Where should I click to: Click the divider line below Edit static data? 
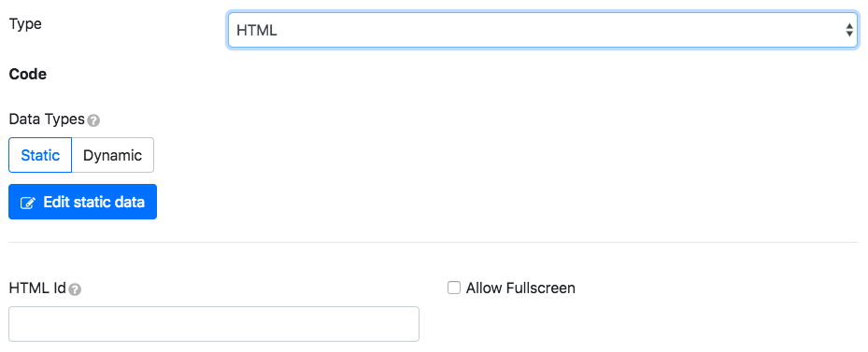pyautogui.click(x=433, y=242)
